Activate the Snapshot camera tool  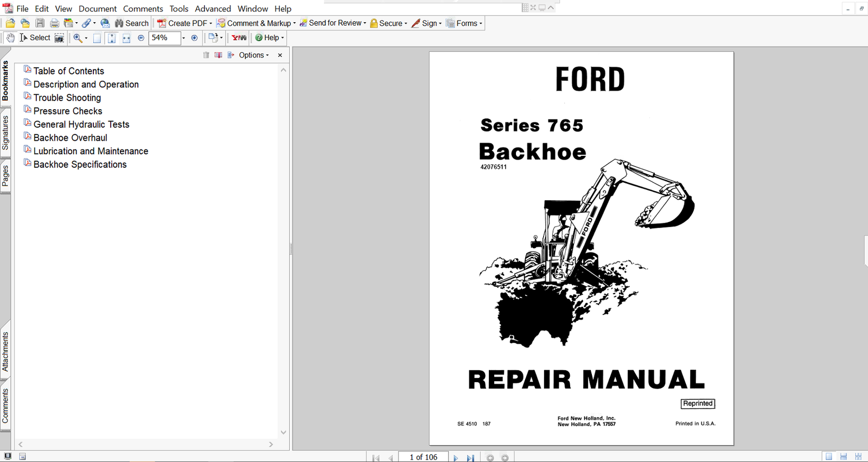tap(59, 38)
